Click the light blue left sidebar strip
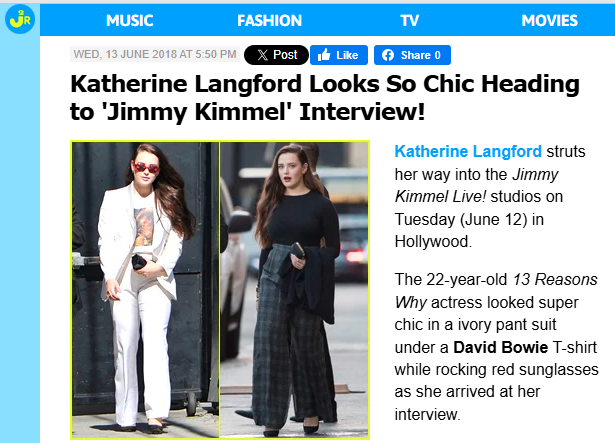The height and width of the screenshot is (443, 615). tap(20, 239)
